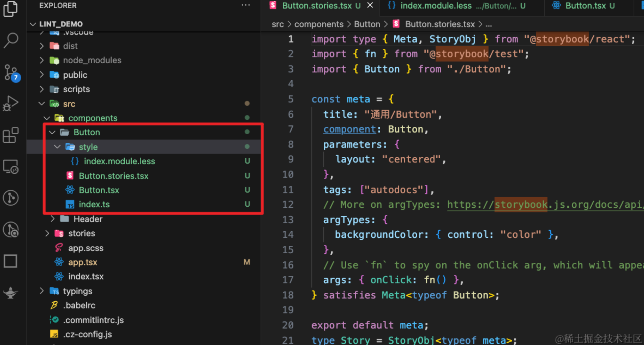
Task: Click the square panel icon in activity bar
Action: click(11, 261)
